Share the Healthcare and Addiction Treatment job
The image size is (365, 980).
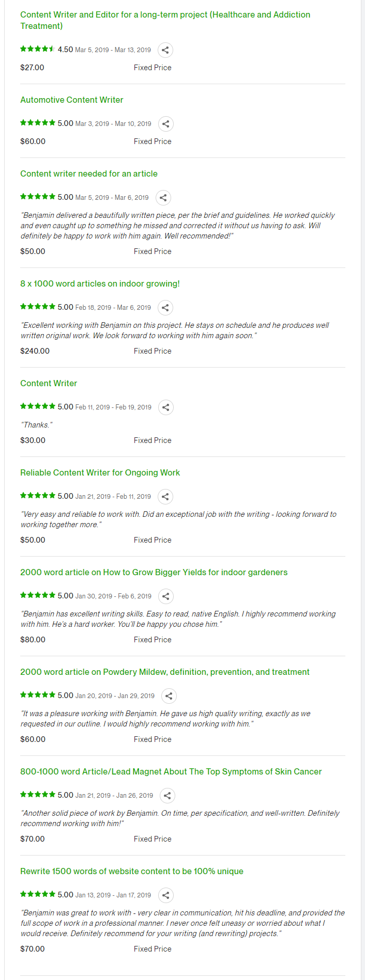click(165, 50)
